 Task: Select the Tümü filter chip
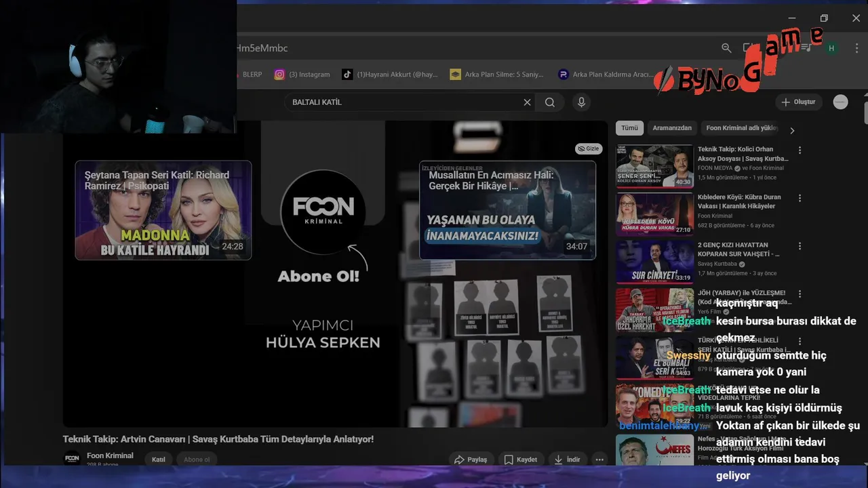coord(630,128)
